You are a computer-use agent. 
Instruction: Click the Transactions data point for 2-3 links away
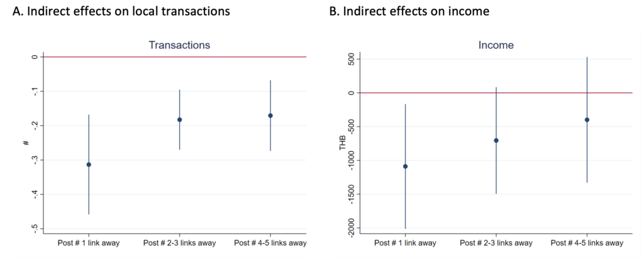(x=180, y=119)
